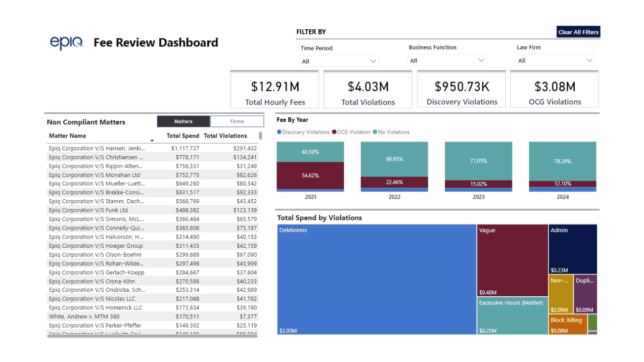Click the $123,139 total violations value
This screenshot has height=362, width=644.
coord(245,210)
